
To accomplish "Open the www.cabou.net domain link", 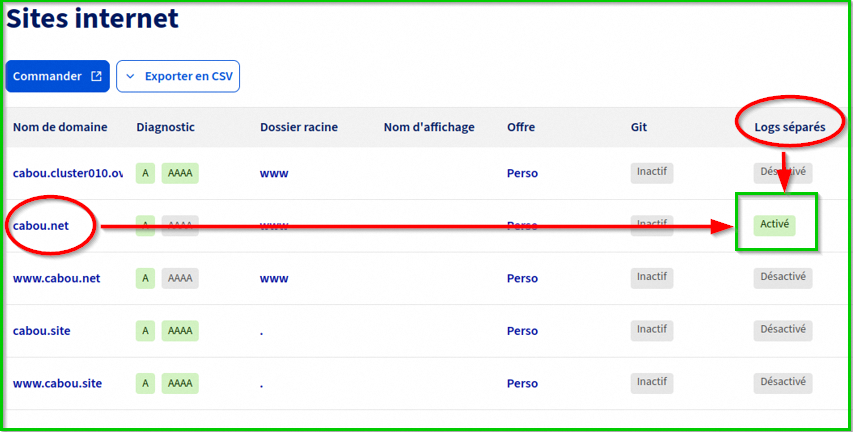I will [57, 278].
